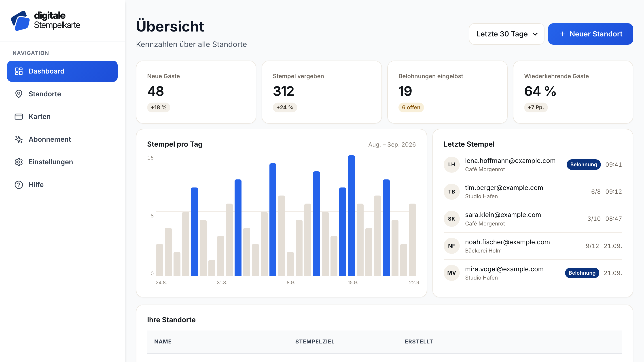Open Einstellungen from the navigation
This screenshot has height=362, width=644.
62,162
